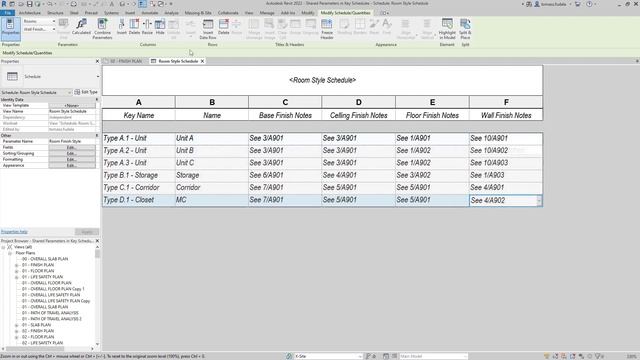Click the Delete row icon

pyautogui.click(x=224, y=27)
